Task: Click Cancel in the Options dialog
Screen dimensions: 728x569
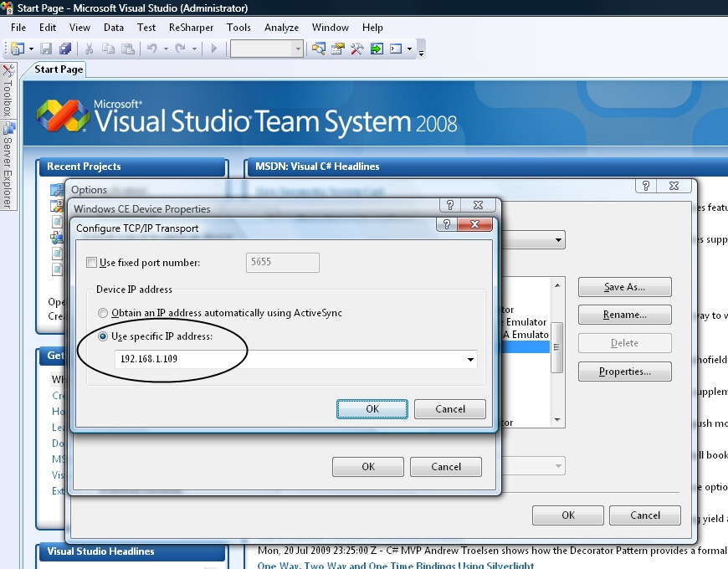Action: pyautogui.click(x=645, y=515)
